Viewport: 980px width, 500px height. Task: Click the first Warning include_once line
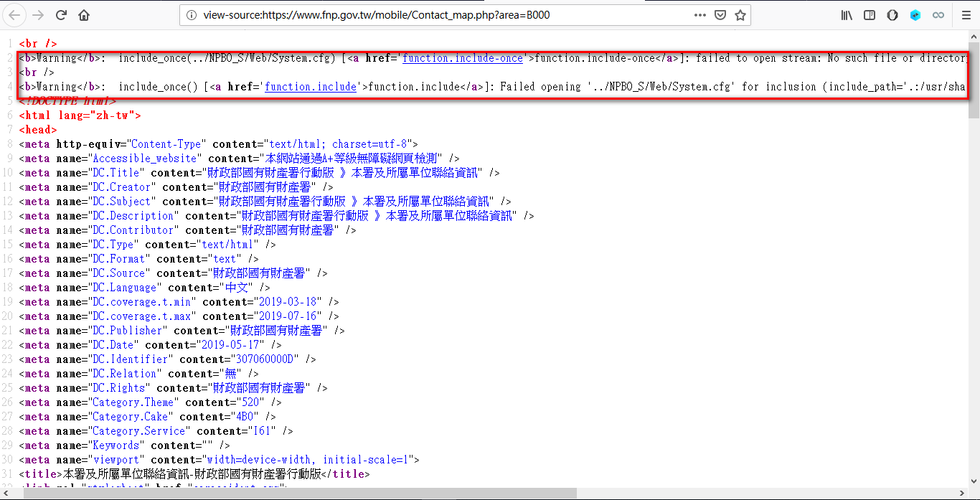coord(493,58)
